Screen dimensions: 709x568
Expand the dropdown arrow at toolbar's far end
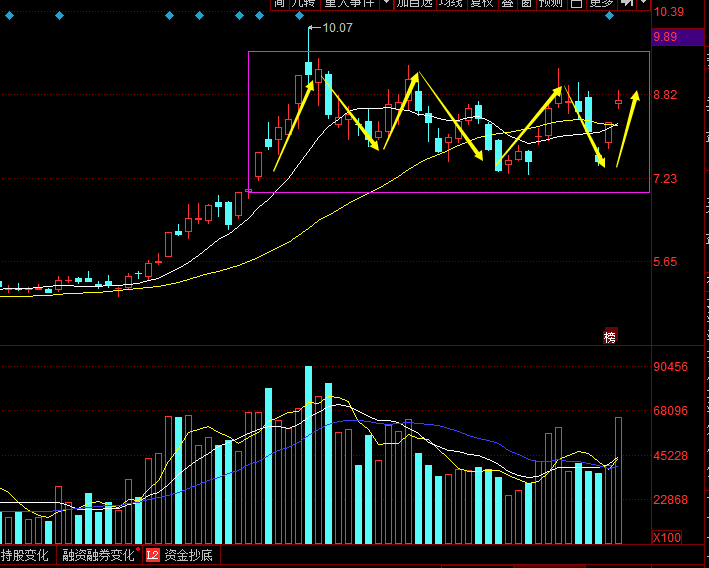pos(644,4)
